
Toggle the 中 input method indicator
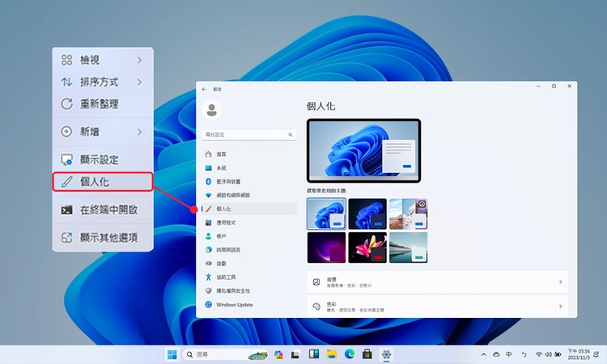click(x=509, y=354)
